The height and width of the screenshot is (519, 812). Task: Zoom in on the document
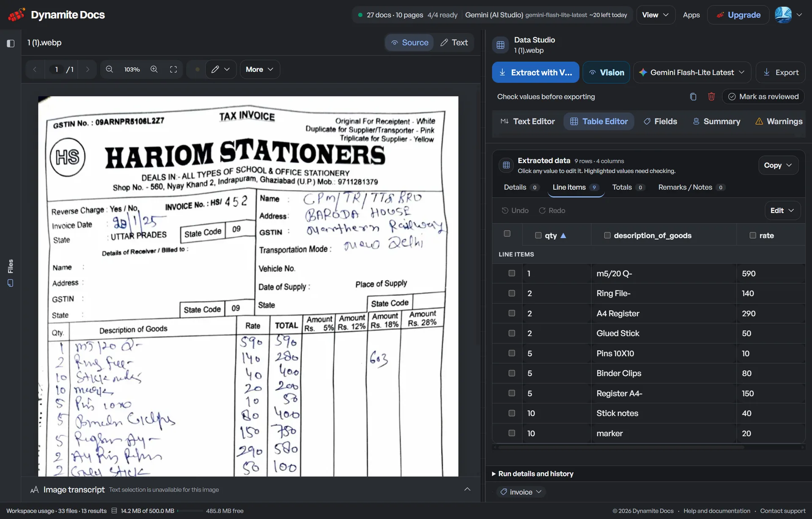[154, 69]
